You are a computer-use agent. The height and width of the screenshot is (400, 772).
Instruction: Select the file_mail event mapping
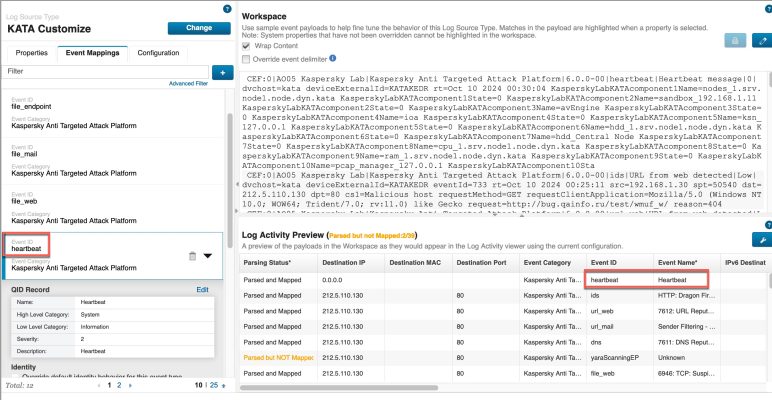tap(113, 161)
